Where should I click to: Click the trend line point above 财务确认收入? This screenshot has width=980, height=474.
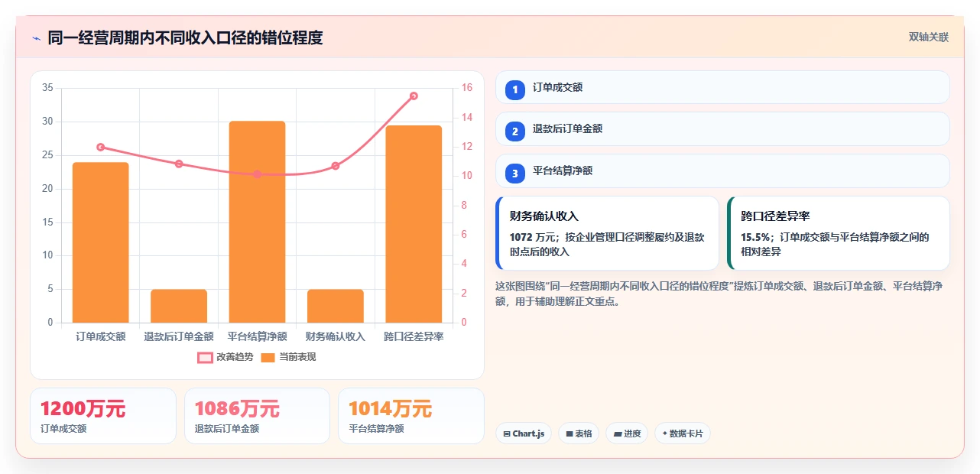point(336,166)
